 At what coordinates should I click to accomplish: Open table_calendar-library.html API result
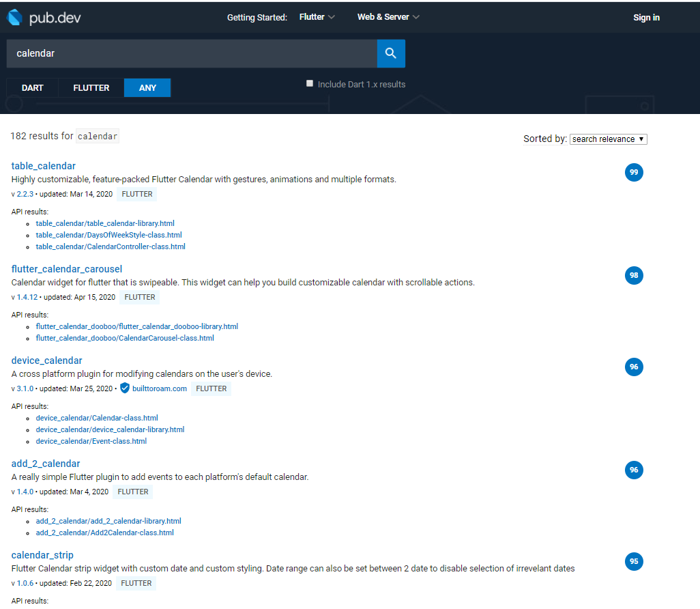click(x=105, y=223)
